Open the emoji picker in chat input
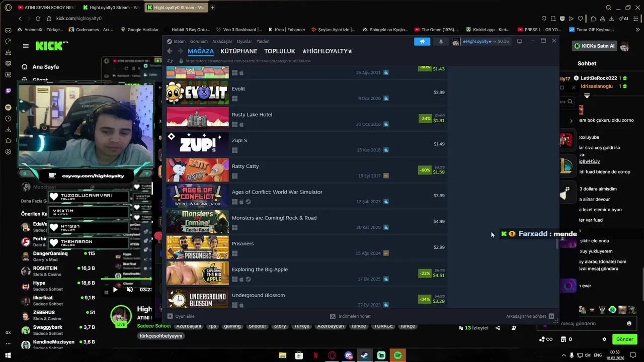Image resolution: width=644 pixels, height=362 pixels. pos(629,323)
